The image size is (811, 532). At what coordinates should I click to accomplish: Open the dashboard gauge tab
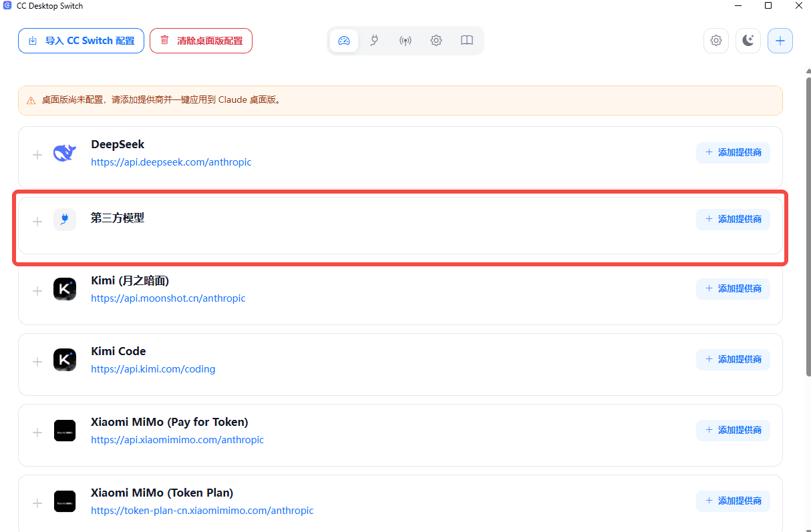[x=344, y=41]
